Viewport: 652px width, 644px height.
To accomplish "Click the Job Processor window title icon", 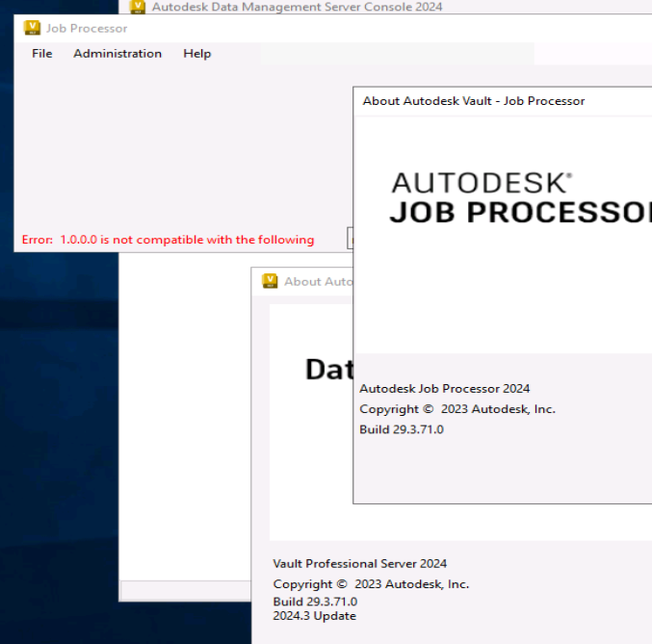I will [x=32, y=28].
